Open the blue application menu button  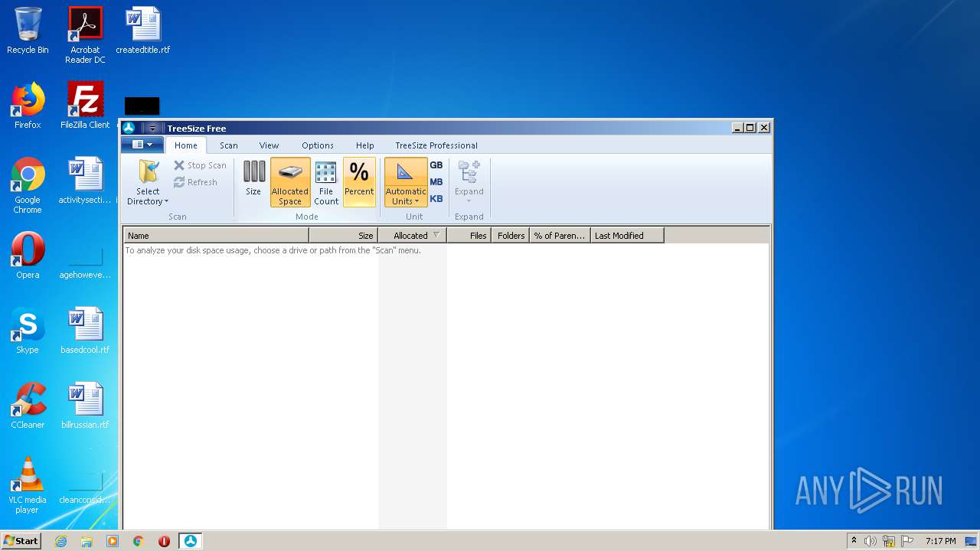(x=142, y=145)
